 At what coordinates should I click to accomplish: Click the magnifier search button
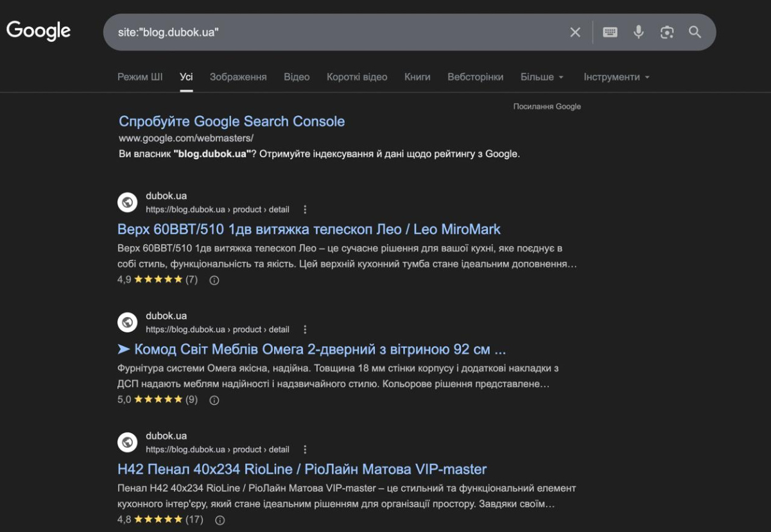695,32
